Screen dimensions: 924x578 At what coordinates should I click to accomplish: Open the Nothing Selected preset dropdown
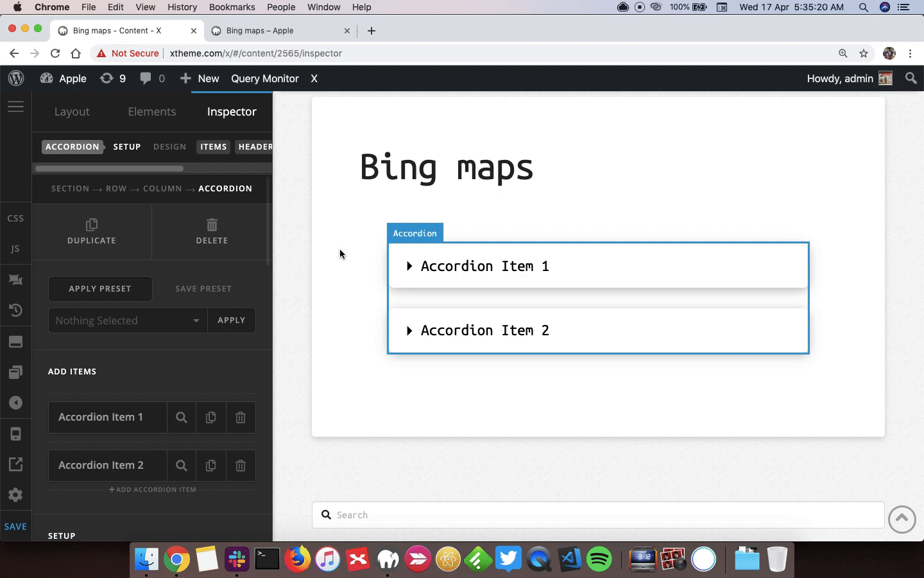coord(128,320)
